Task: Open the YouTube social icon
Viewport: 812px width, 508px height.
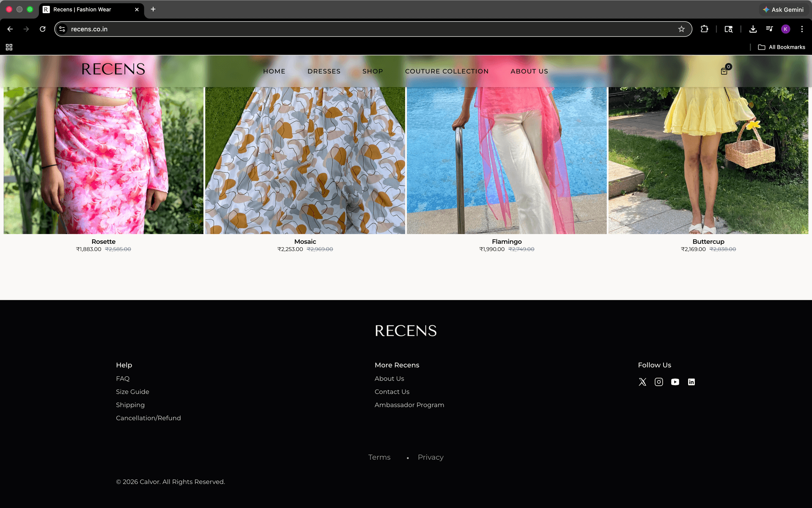Action: coord(675,382)
